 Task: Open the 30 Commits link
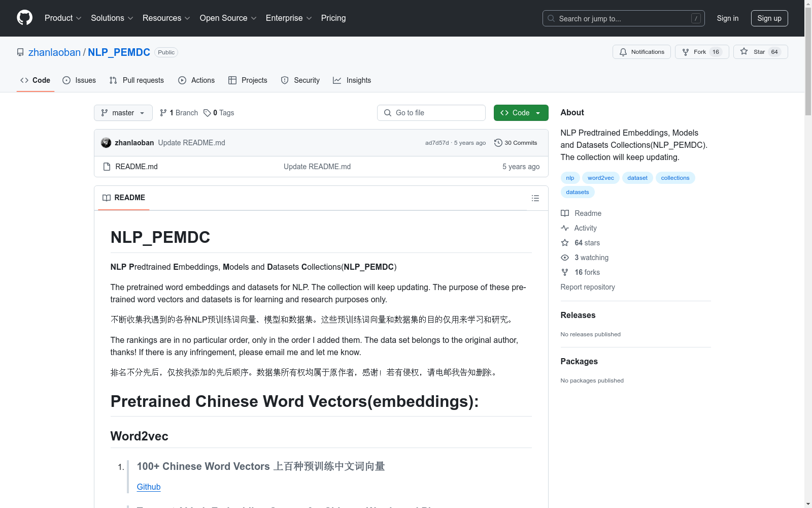tap(516, 143)
